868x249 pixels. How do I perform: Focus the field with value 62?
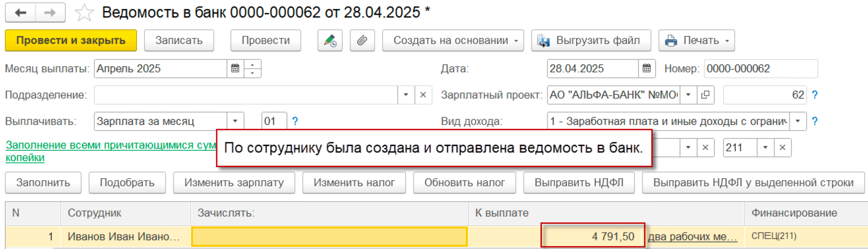(765, 95)
